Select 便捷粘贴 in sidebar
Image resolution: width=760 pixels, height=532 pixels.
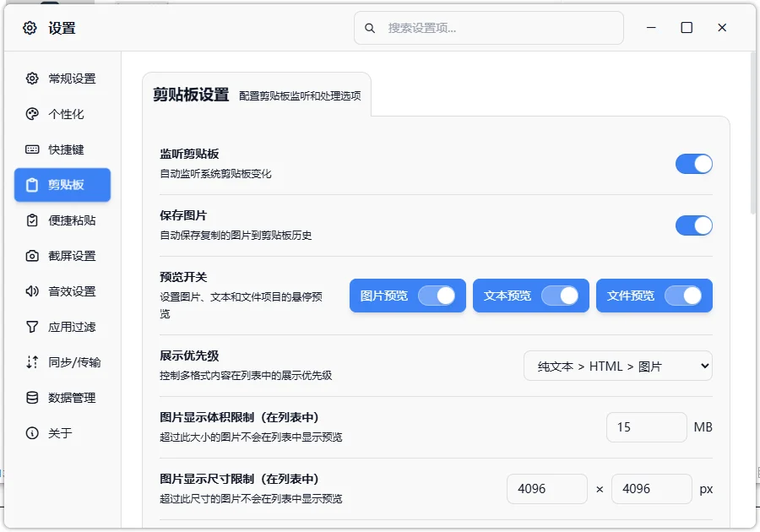[x=62, y=220]
